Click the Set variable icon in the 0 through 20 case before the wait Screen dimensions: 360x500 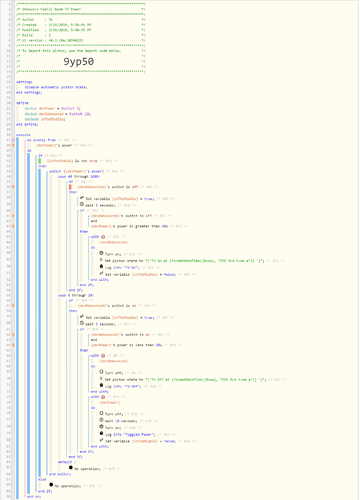click(82, 317)
